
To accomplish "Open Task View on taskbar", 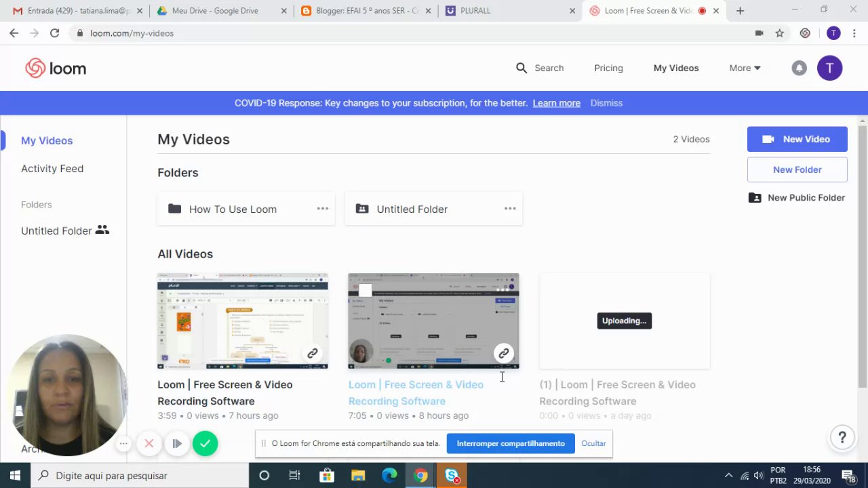I will [x=295, y=475].
